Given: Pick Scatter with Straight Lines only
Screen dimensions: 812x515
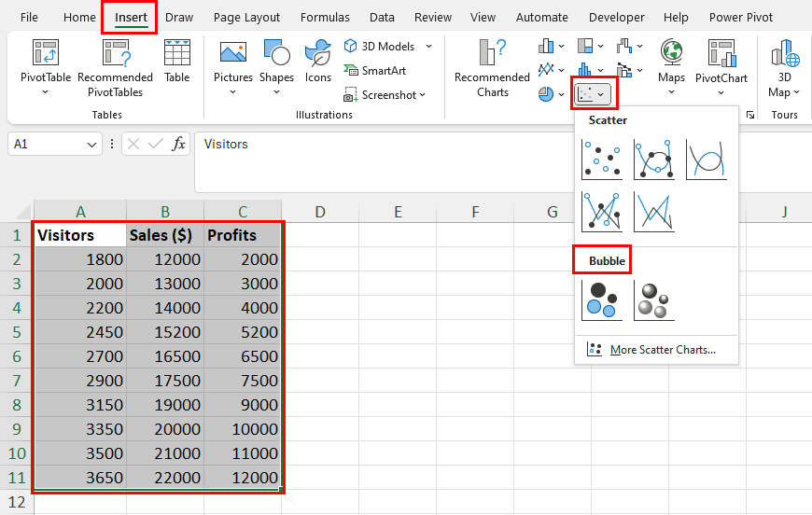Looking at the screenshot, I should pos(654,212).
